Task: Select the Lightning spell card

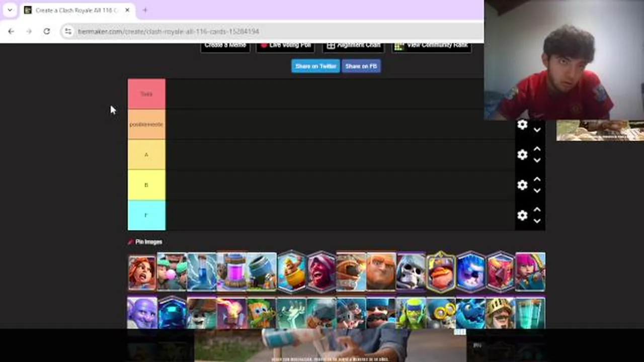Action: point(202,272)
